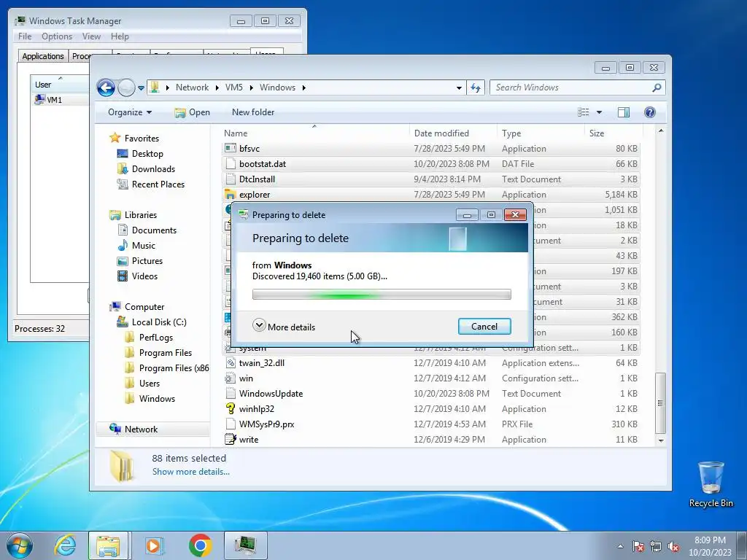Click the Back arrow in Explorer
747x560 pixels.
(106, 87)
